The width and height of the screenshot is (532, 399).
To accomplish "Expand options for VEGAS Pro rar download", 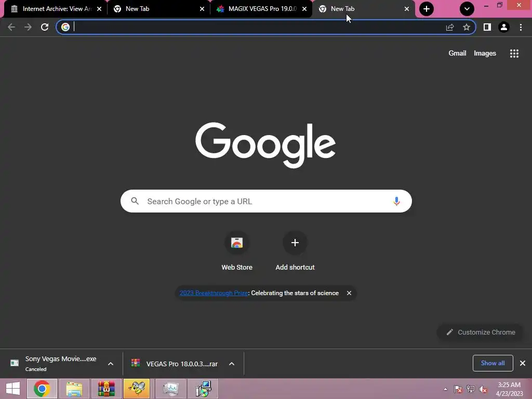I will pos(232,364).
